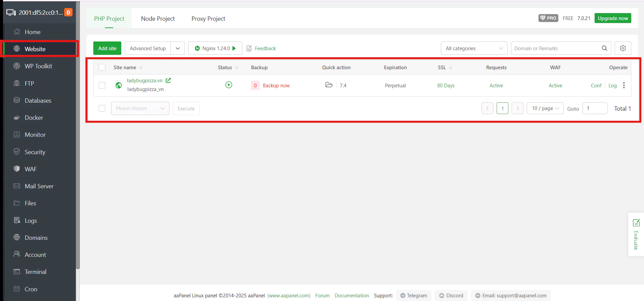Click the backup count 0 badge
Screen dimensions: 644x301
pyautogui.click(x=255, y=85)
